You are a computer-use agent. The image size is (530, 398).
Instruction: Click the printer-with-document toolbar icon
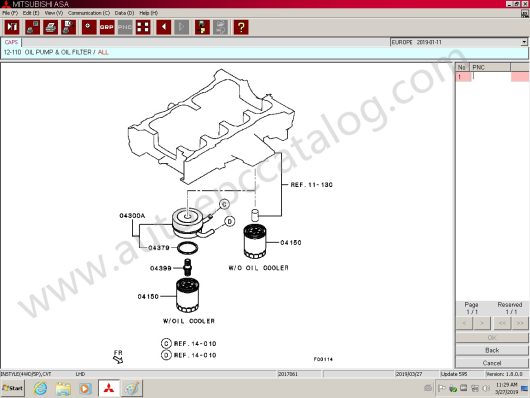point(69,27)
